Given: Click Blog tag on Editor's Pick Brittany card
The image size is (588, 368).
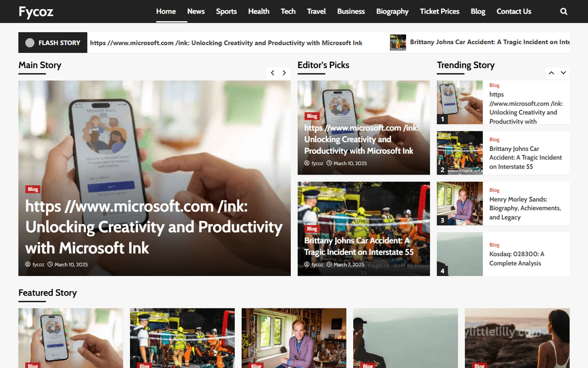Looking at the screenshot, I should coord(312,228).
